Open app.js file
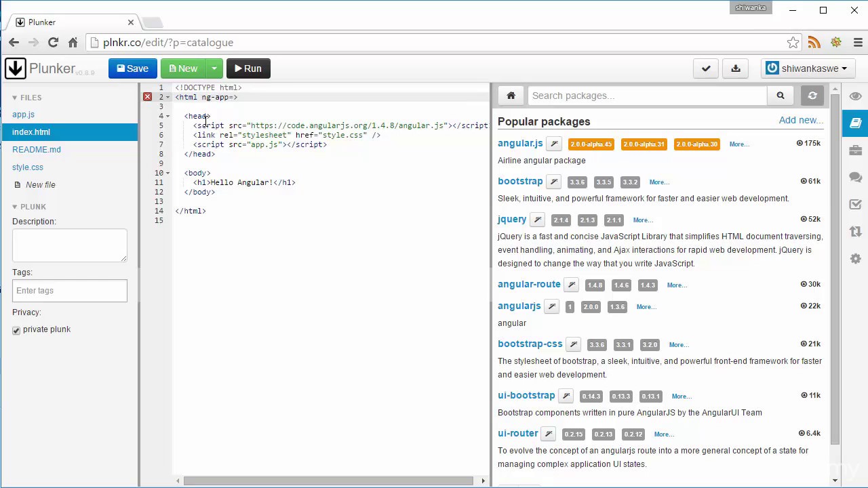The height and width of the screenshot is (488, 868). pyautogui.click(x=23, y=115)
